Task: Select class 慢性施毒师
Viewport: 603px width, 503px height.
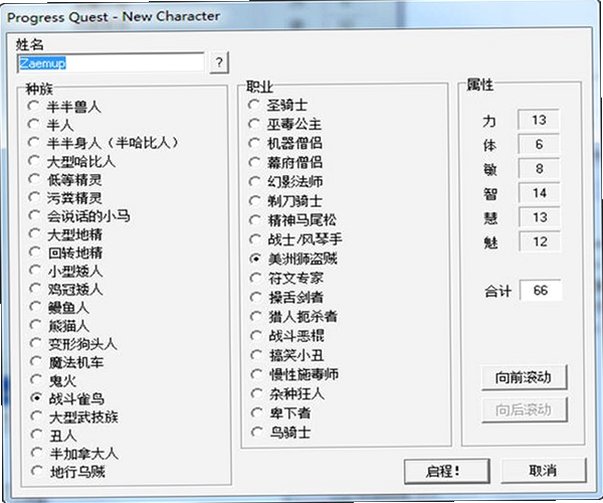Action: (295, 374)
